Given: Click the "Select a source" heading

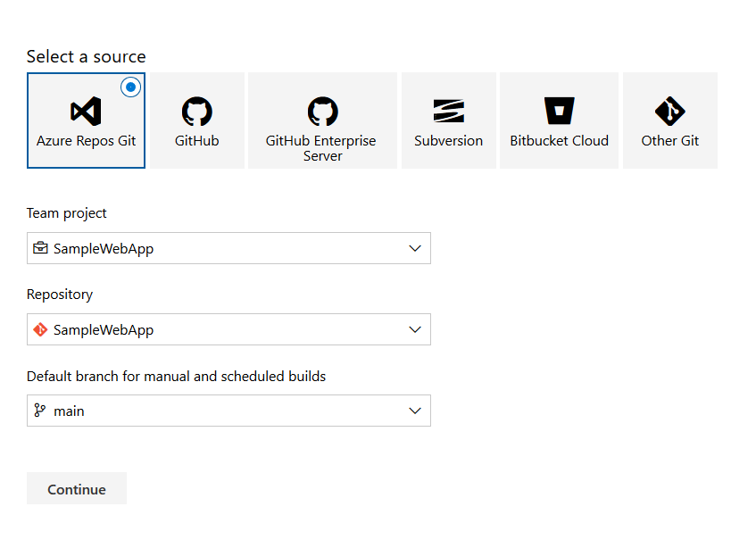Looking at the screenshot, I should pyautogui.click(x=87, y=57).
